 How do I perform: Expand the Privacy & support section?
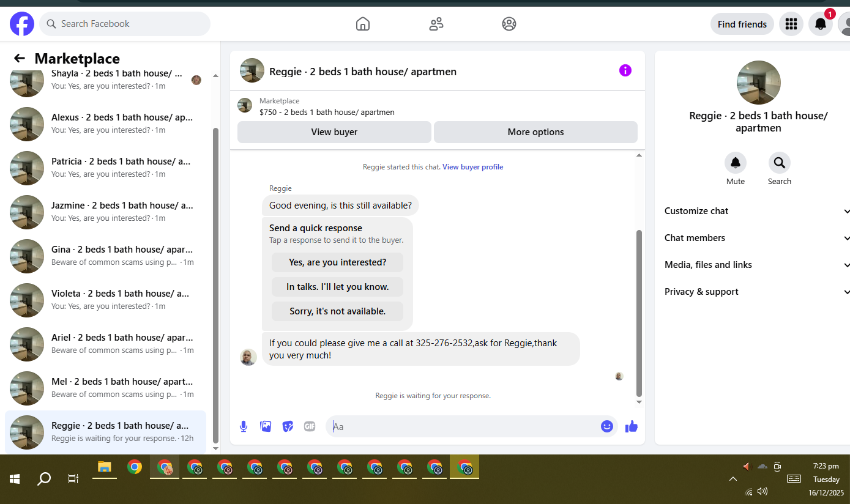click(x=757, y=292)
